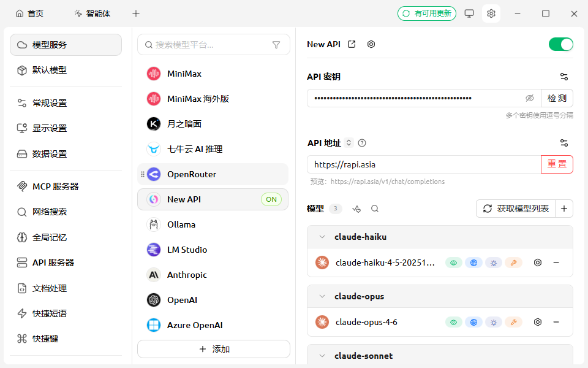Click the 重置 reset button
The image size is (588, 368).
(x=557, y=164)
